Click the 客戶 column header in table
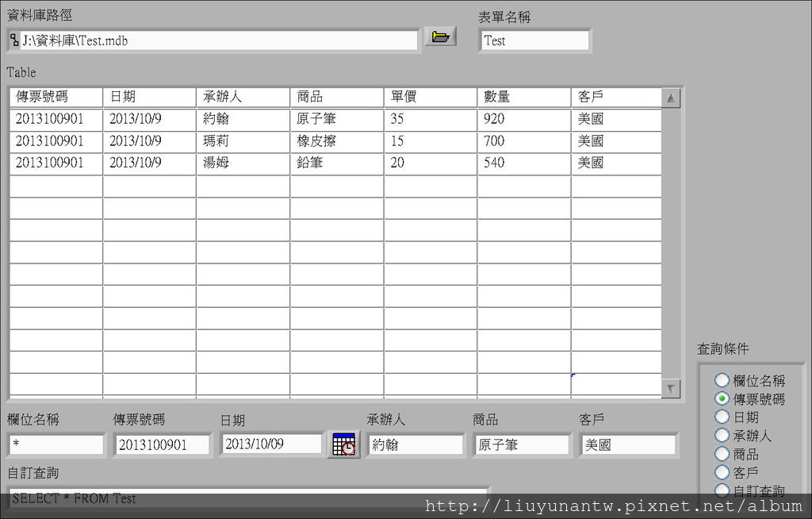Screen dimensions: 812x519 tap(616, 97)
